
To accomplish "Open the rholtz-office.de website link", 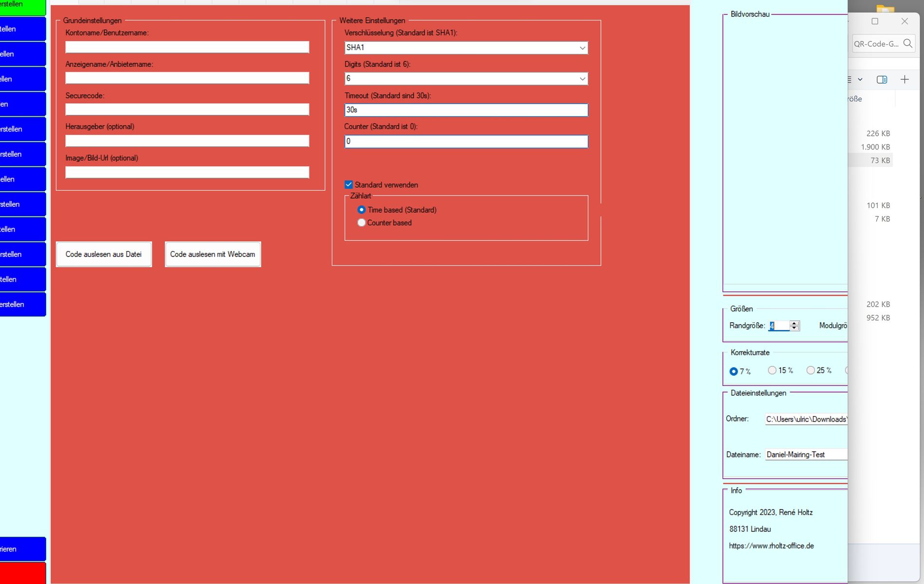I will click(771, 546).
